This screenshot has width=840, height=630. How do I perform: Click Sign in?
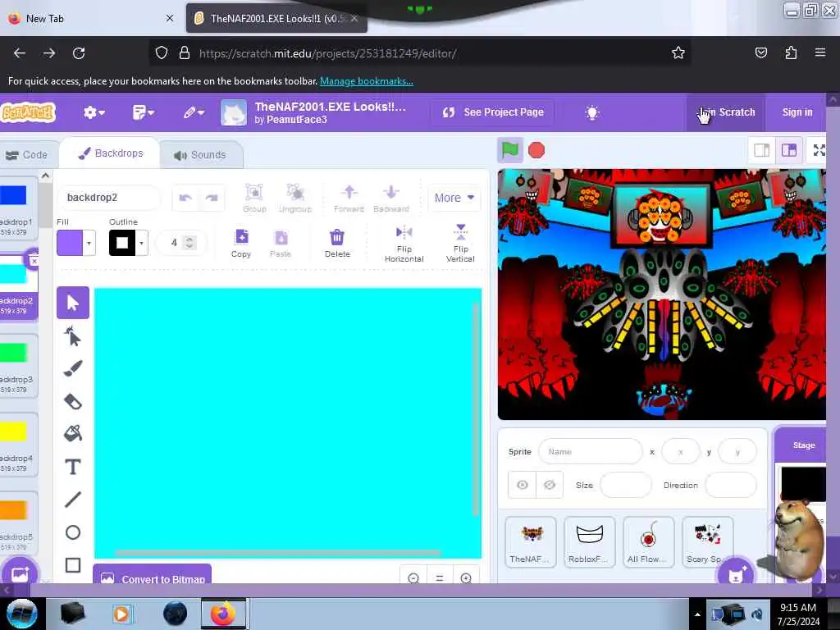coord(797,112)
